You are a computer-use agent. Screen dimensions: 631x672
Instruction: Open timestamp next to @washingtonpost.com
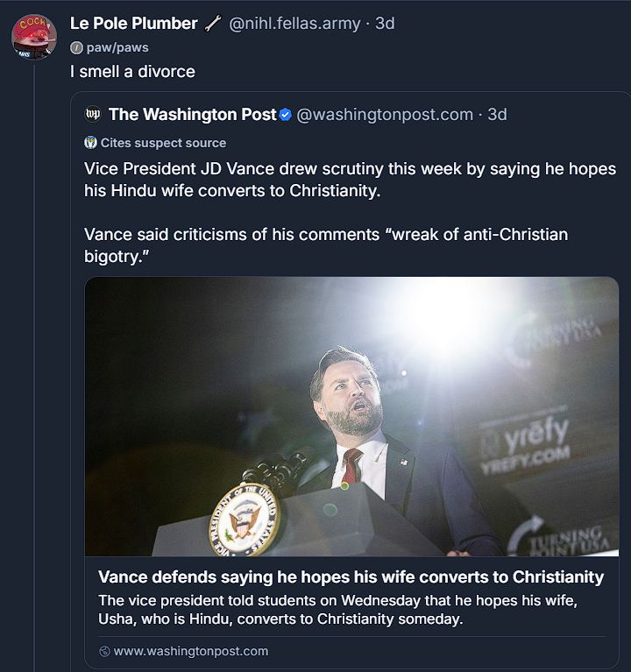497,115
